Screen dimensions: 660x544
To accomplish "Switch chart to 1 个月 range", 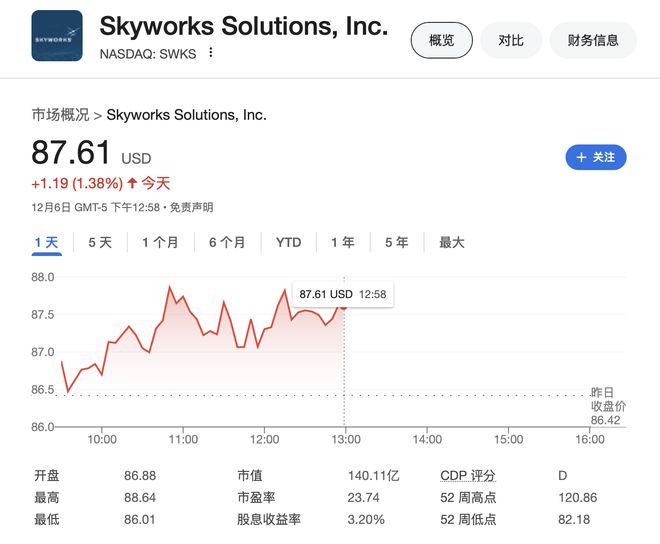I will click(x=160, y=242).
